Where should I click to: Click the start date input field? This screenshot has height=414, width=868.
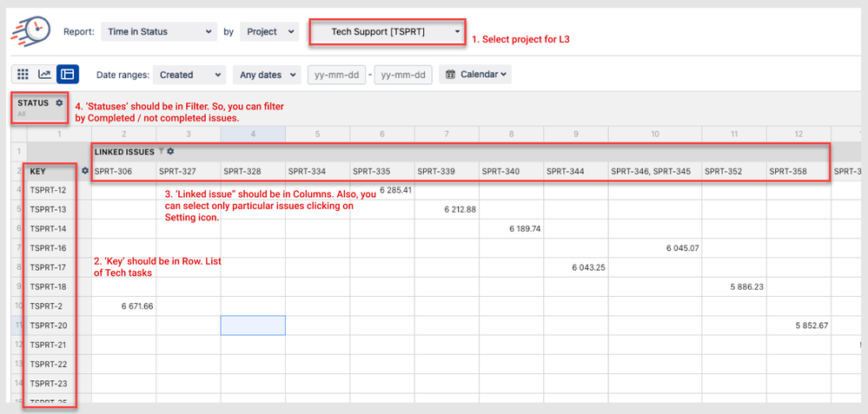coord(336,75)
